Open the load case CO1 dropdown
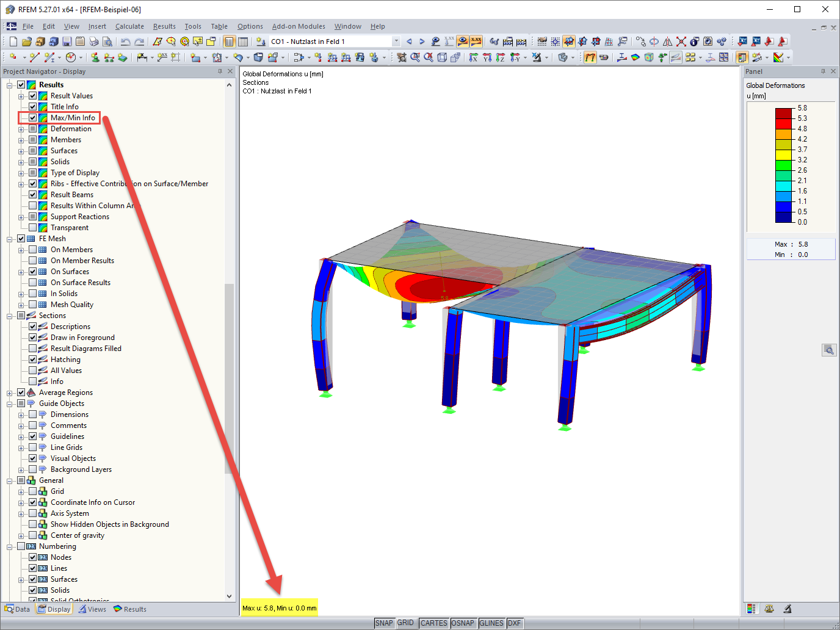840x630 pixels. (x=396, y=42)
